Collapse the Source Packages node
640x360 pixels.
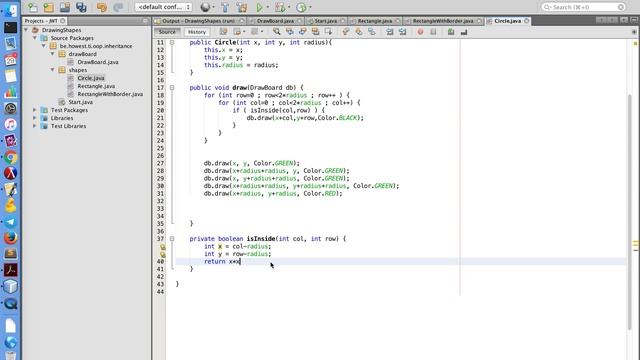(35, 38)
